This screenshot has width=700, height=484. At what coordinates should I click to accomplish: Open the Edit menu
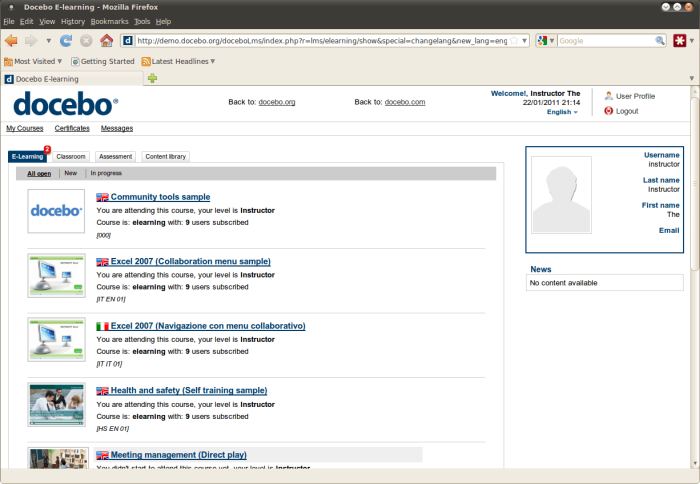26,21
